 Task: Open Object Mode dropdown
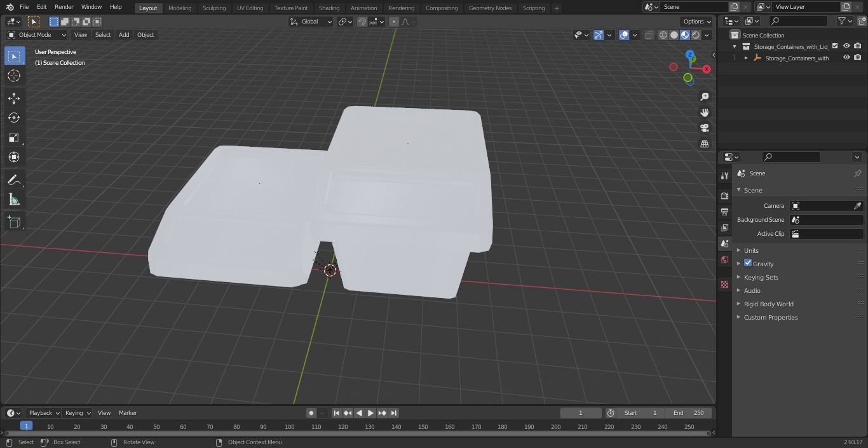coord(37,35)
